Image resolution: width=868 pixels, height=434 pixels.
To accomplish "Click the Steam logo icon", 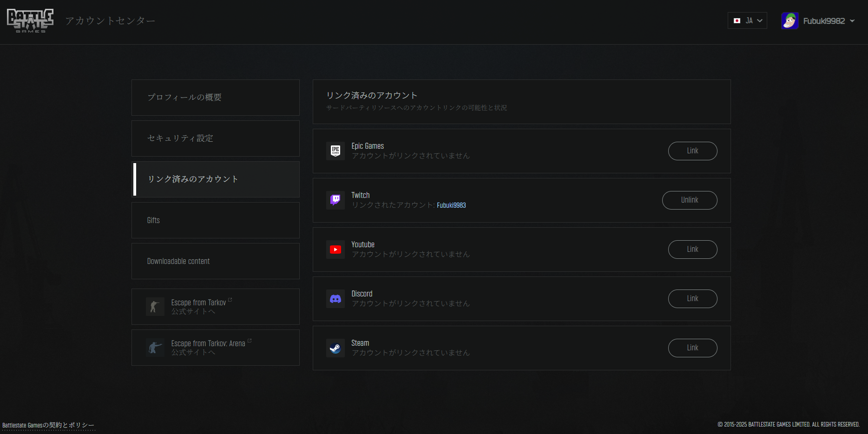I will click(x=335, y=348).
